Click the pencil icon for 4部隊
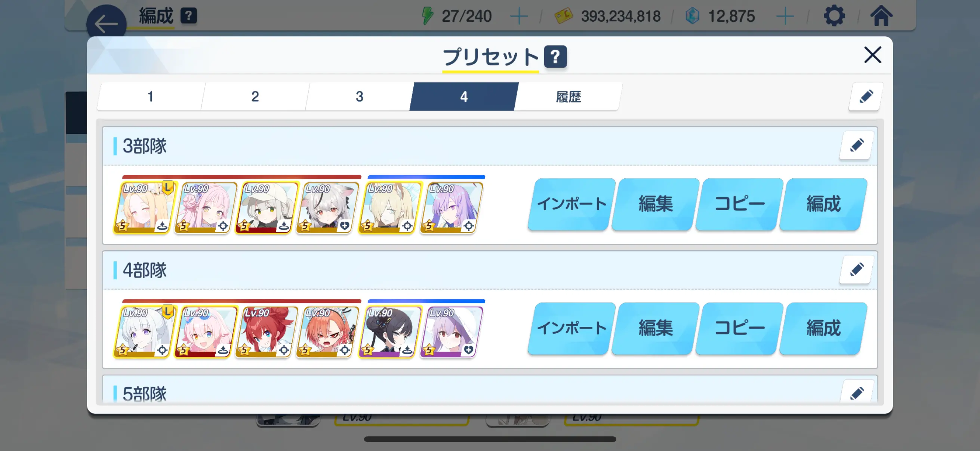This screenshot has width=980, height=451. pos(856,270)
